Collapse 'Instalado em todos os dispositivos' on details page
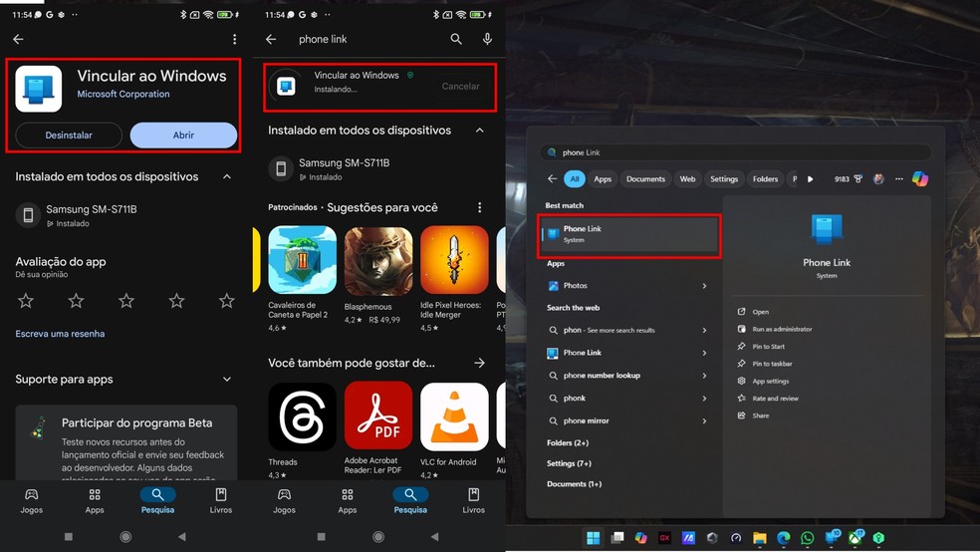Image resolution: width=980 pixels, height=552 pixels. pos(227,177)
